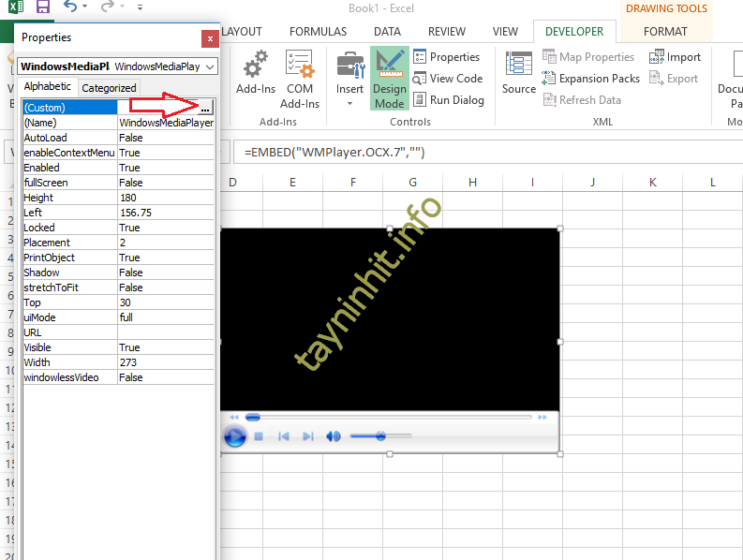Adjust the media player volume slider

coord(380,436)
